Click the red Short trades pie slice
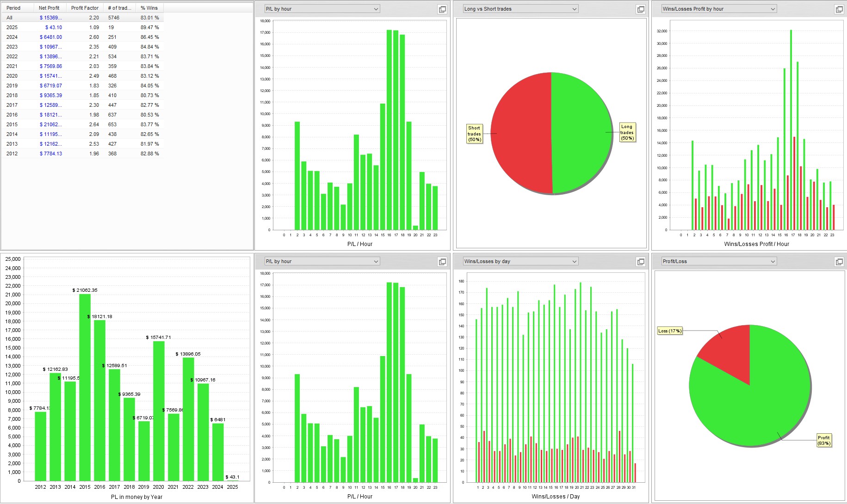This screenshot has height=504, width=847. (x=521, y=133)
